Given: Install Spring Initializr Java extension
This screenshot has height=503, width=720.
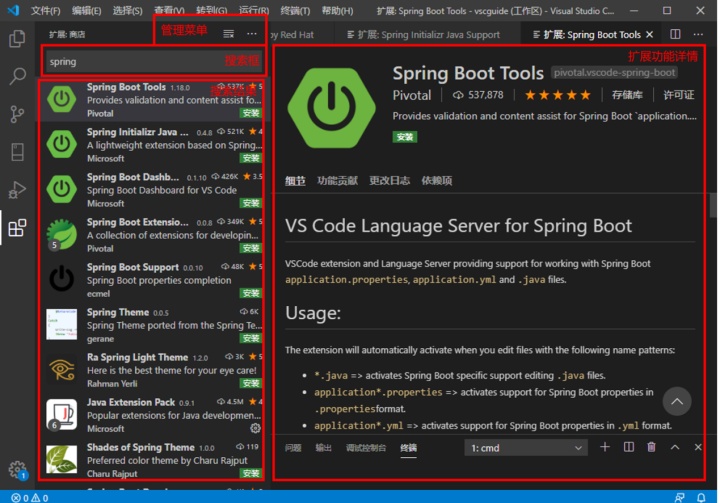Looking at the screenshot, I should (251, 158).
